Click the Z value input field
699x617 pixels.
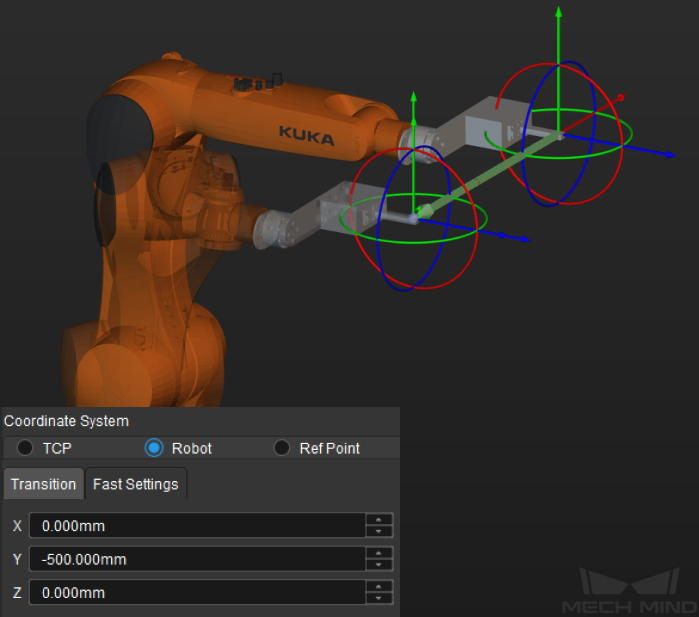[197, 592]
